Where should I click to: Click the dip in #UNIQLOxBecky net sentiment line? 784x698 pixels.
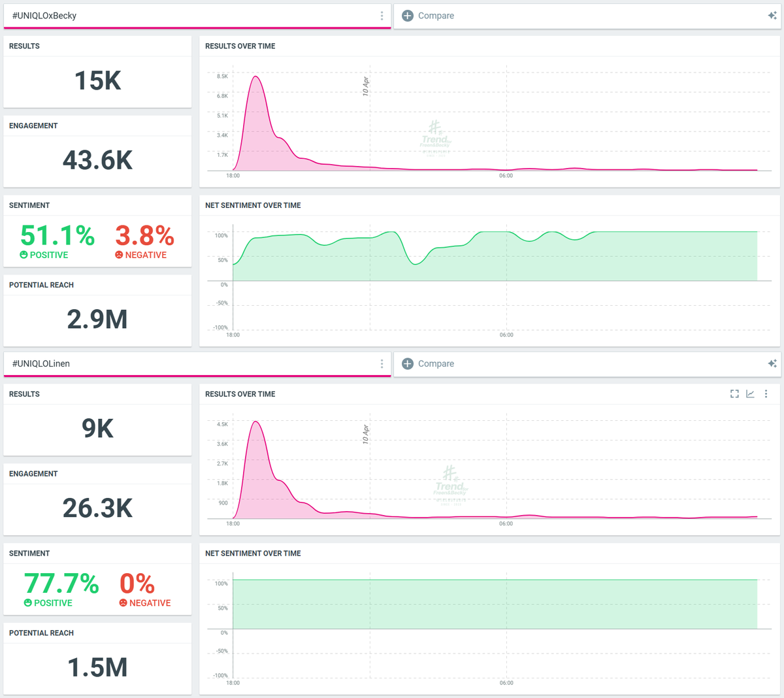pos(415,264)
